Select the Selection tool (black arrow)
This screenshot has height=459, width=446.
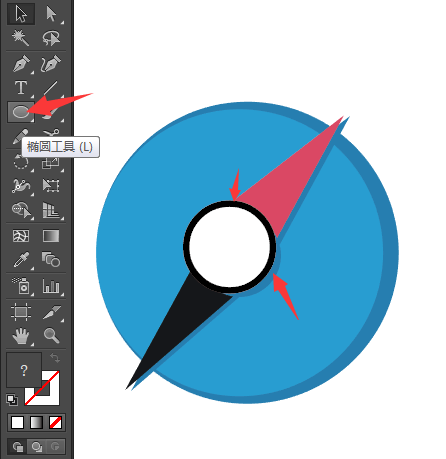[x=21, y=14]
